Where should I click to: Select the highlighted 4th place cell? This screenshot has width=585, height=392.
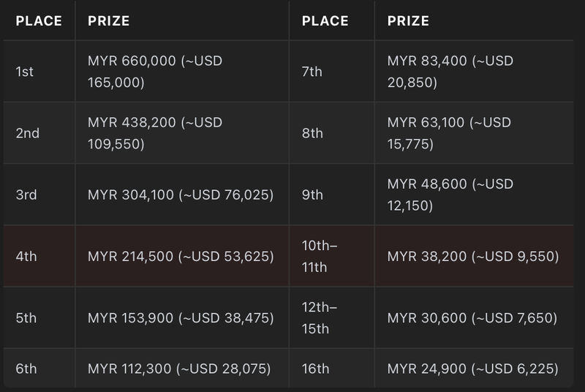tap(39, 256)
